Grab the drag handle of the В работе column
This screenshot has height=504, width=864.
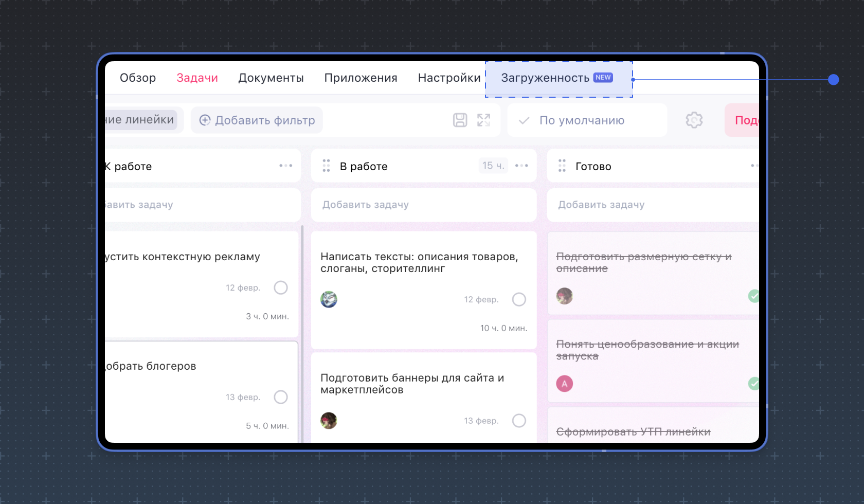click(x=326, y=166)
